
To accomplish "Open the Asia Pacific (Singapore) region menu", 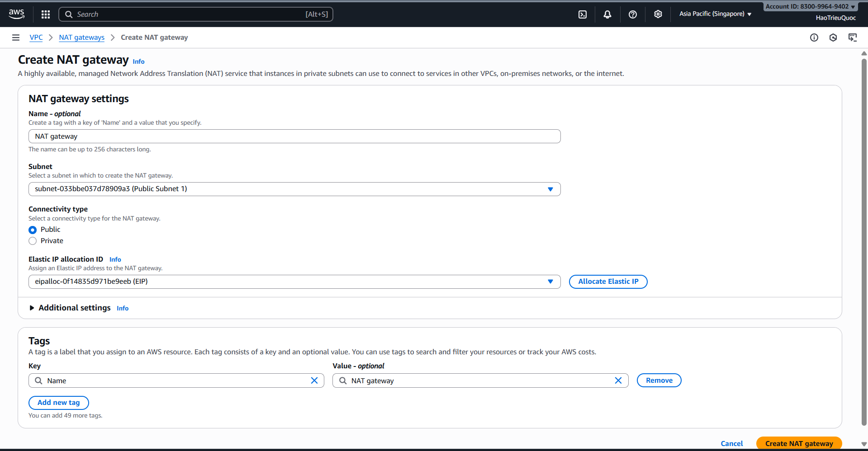I will (715, 14).
